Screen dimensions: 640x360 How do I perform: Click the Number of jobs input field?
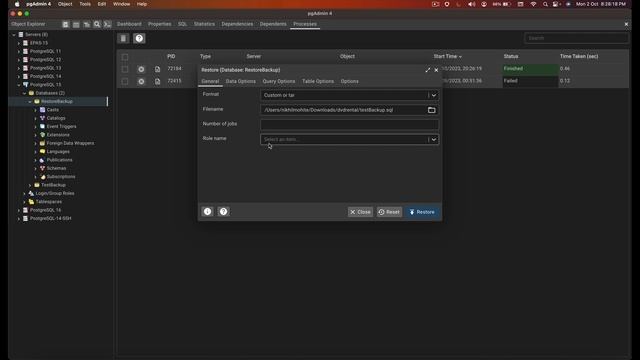coord(349,124)
